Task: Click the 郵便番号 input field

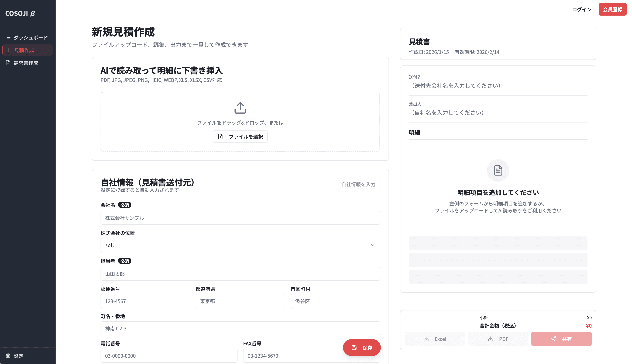Action: 145,301
